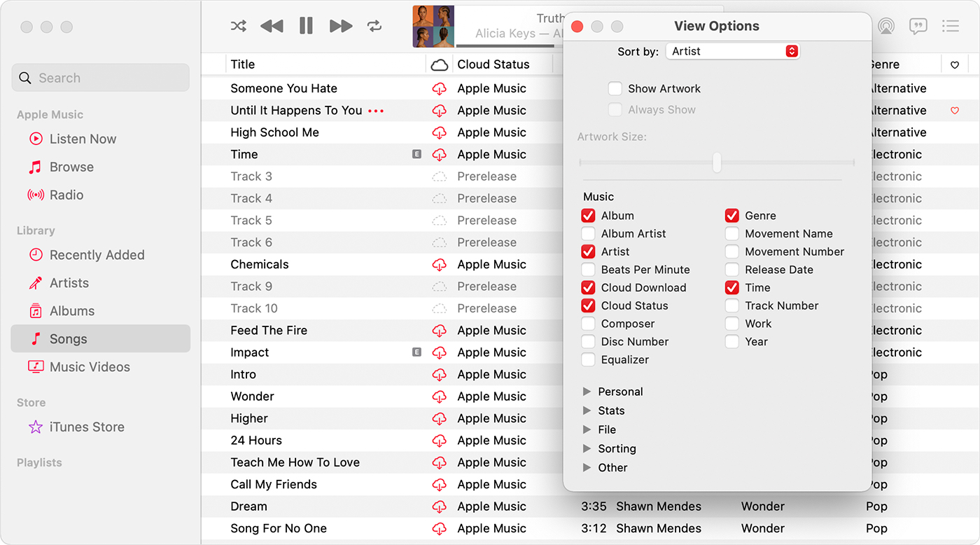Skip to the next track
The height and width of the screenshot is (545, 980).
pyautogui.click(x=341, y=27)
